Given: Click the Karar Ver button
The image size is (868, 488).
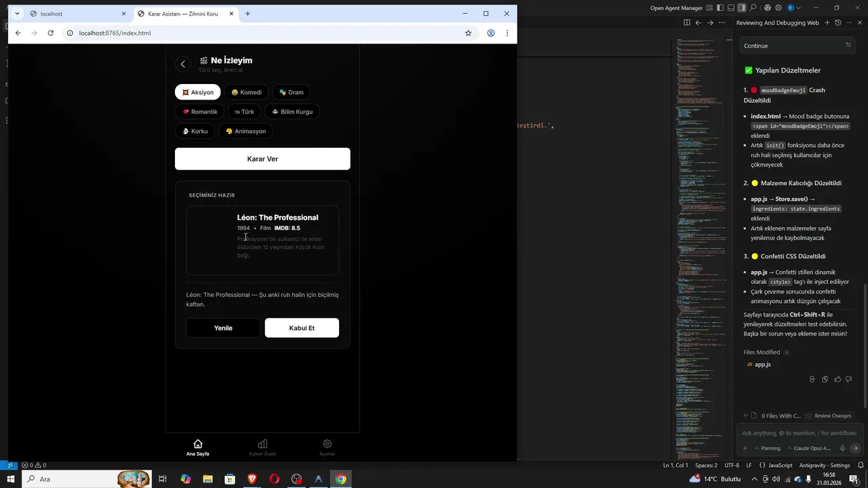Looking at the screenshot, I should point(262,159).
